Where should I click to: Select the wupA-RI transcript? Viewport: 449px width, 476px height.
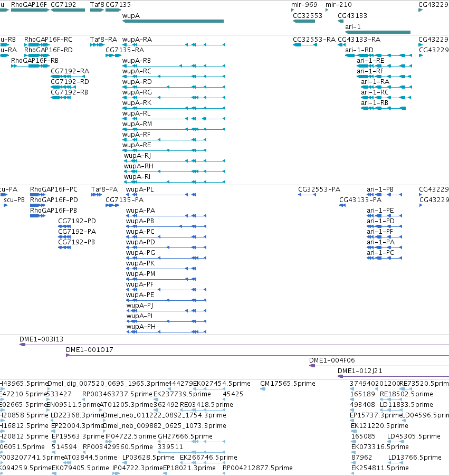point(175,182)
